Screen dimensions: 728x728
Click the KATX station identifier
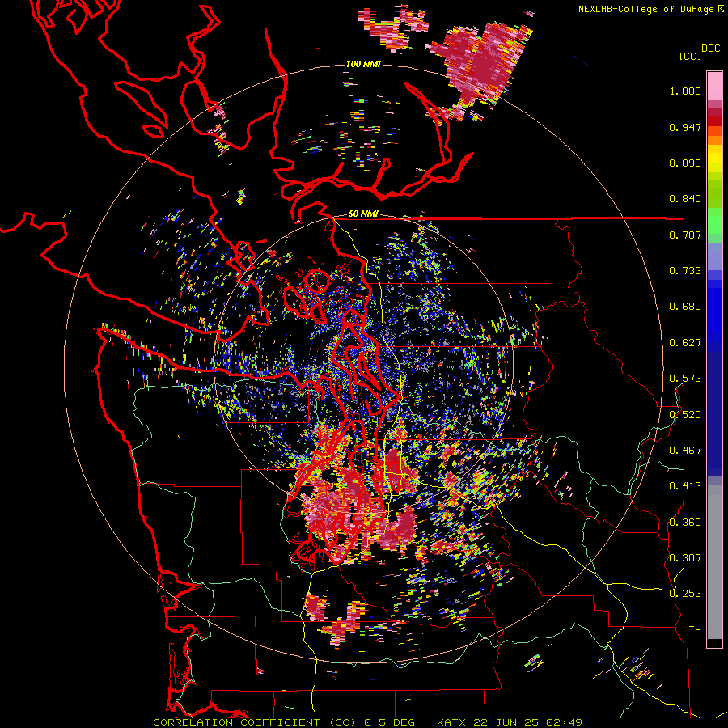coord(453,722)
